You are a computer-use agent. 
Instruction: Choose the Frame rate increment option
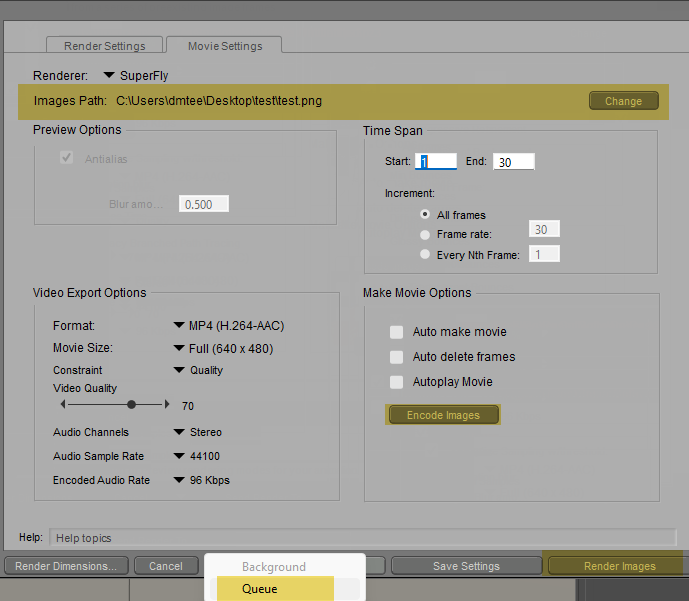tap(426, 235)
